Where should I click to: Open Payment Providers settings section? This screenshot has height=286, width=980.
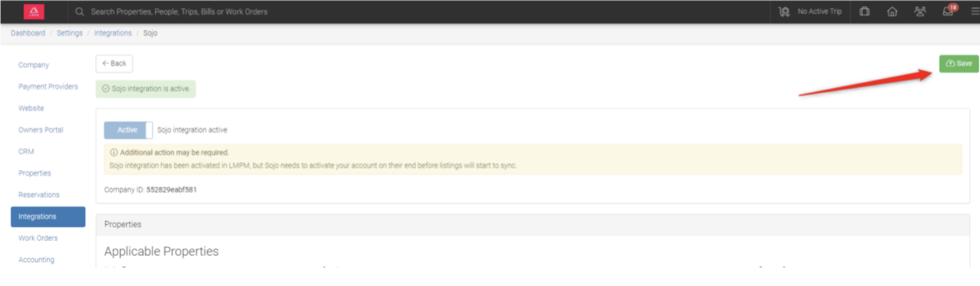(x=48, y=86)
